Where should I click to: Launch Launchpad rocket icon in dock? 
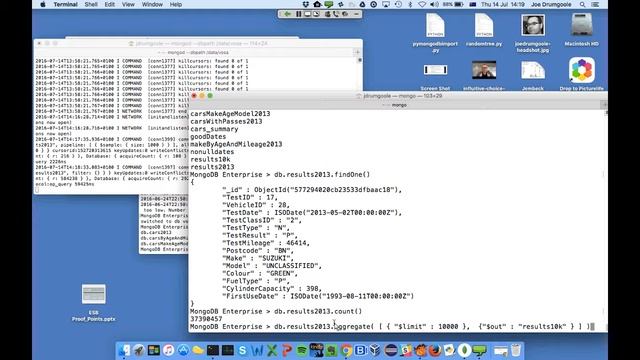139,350
